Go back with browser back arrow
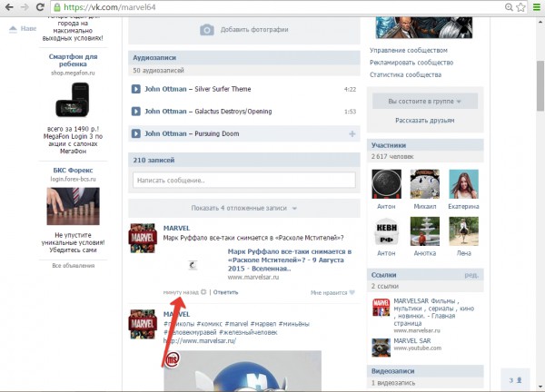The image size is (545, 392). click(9, 7)
